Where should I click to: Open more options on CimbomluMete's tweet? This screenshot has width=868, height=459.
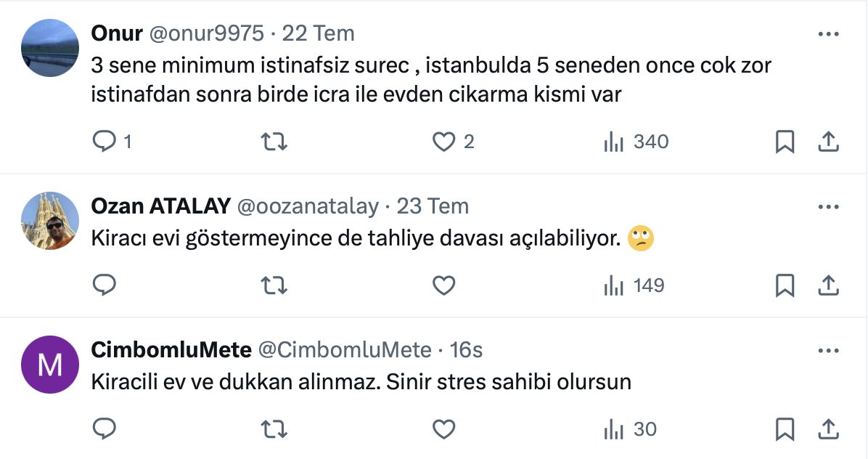pyautogui.click(x=828, y=351)
